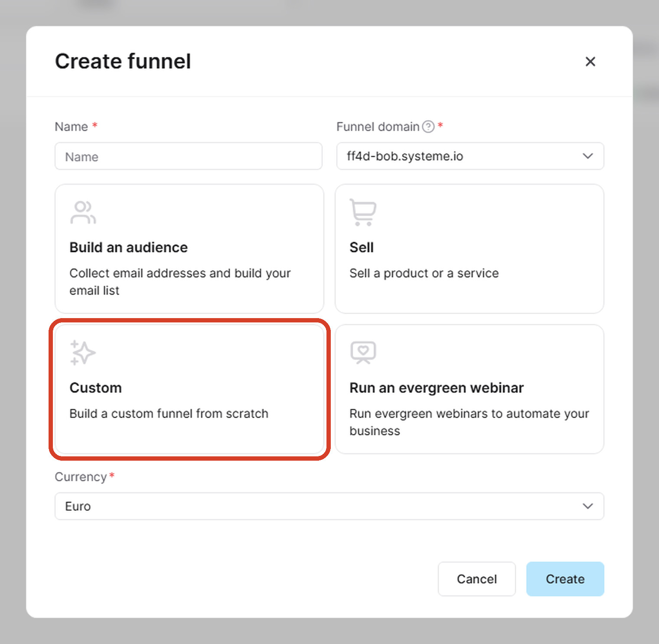Click the Create button
The width and height of the screenshot is (659, 644).
pyautogui.click(x=565, y=579)
